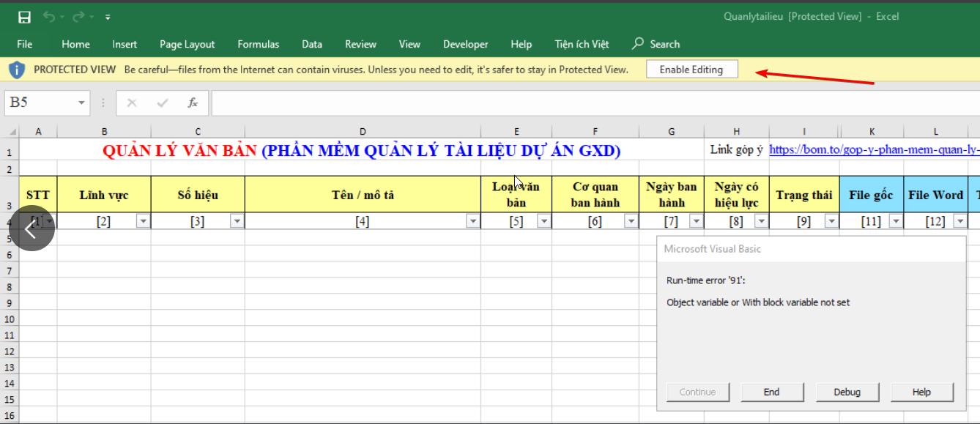
Task: Click the Save icon in quick access toolbar
Action: (x=24, y=17)
